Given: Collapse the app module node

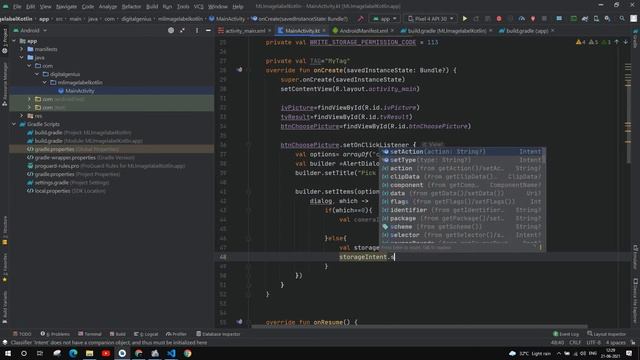Looking at the screenshot, I should coord(14,41).
